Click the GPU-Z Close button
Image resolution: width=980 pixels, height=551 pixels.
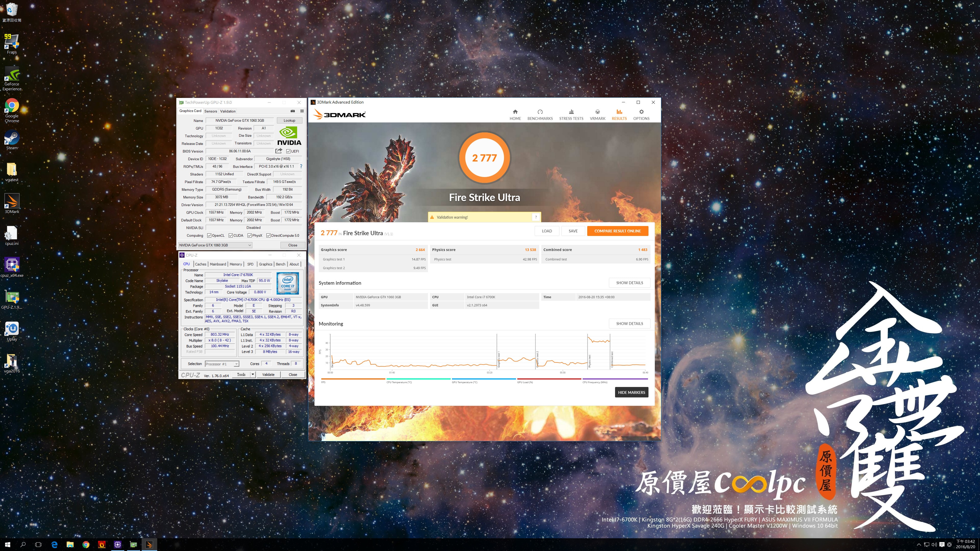[x=292, y=245]
